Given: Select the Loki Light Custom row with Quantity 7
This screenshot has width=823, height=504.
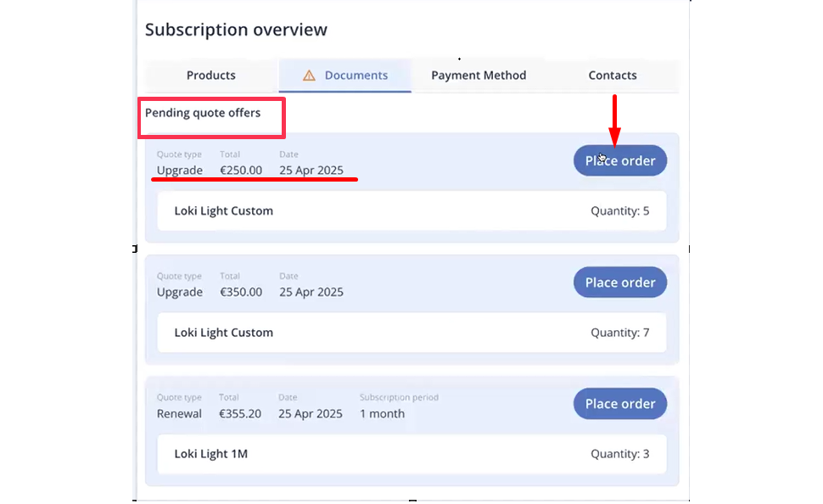Looking at the screenshot, I should click(x=412, y=333).
